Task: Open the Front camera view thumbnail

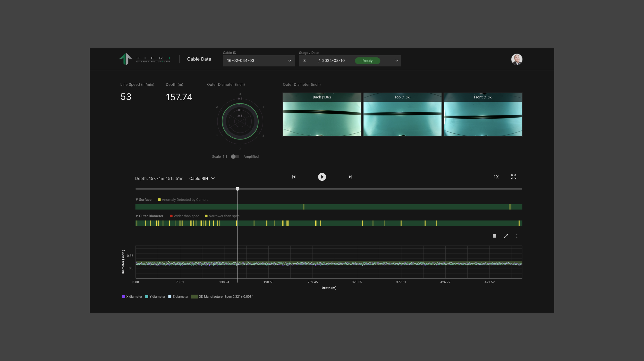Action: coord(483,115)
